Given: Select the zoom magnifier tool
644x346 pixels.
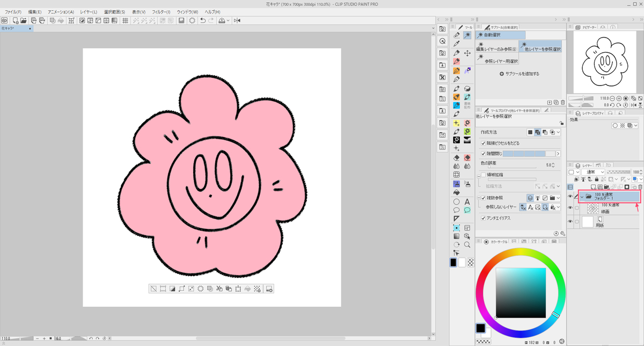Looking at the screenshot, I should [x=467, y=244].
